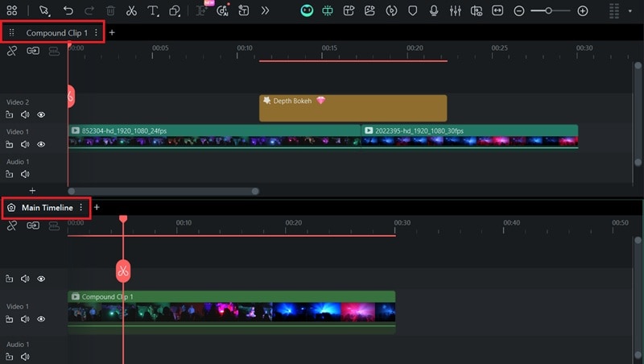This screenshot has height=364, width=644.
Task: Open the audio mixer sliders icon
Action: [455, 10]
